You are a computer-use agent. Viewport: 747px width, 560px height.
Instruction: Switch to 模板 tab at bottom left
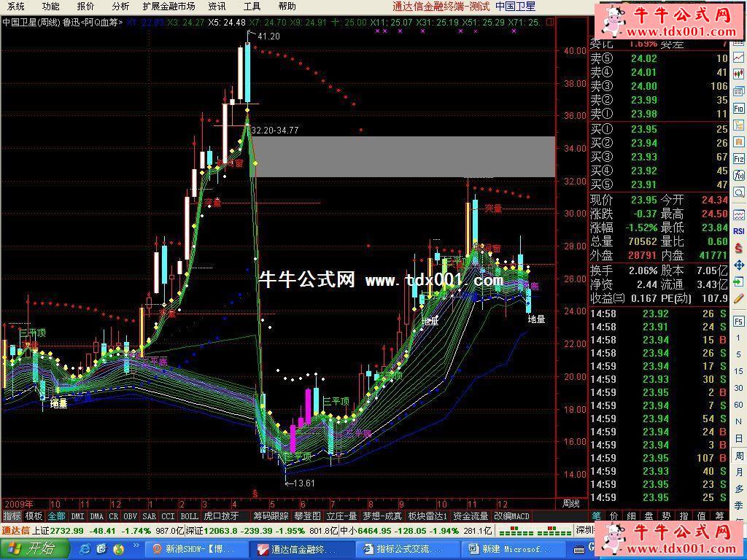point(34,516)
